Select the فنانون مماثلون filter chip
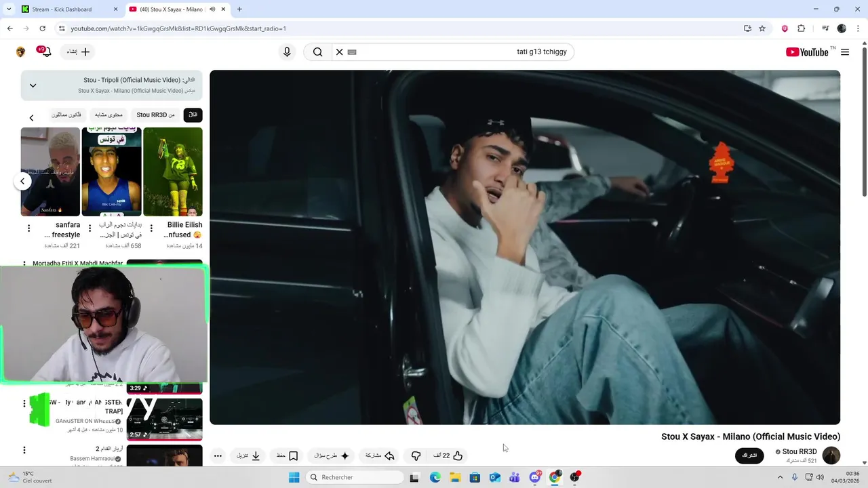This screenshot has height=488, width=868. [x=66, y=115]
